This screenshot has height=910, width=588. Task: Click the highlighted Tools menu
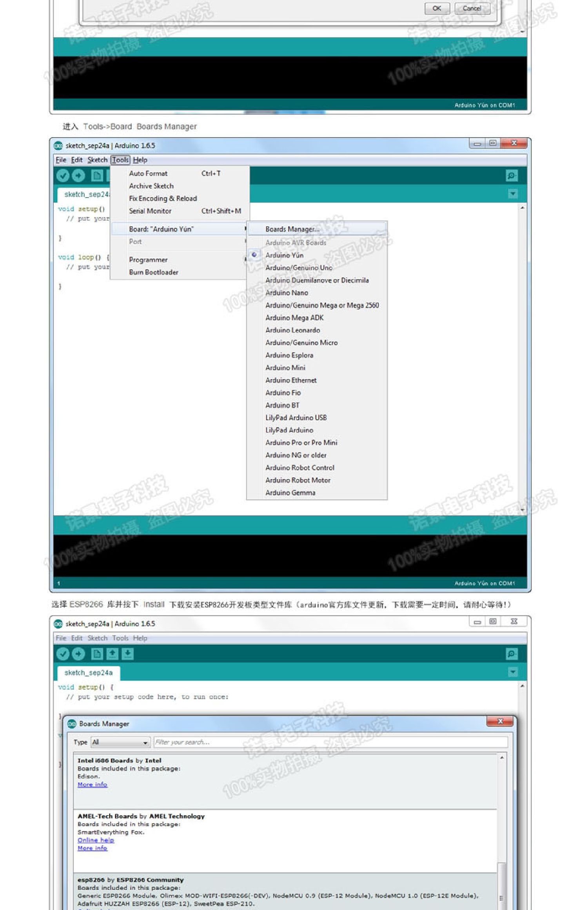point(120,160)
